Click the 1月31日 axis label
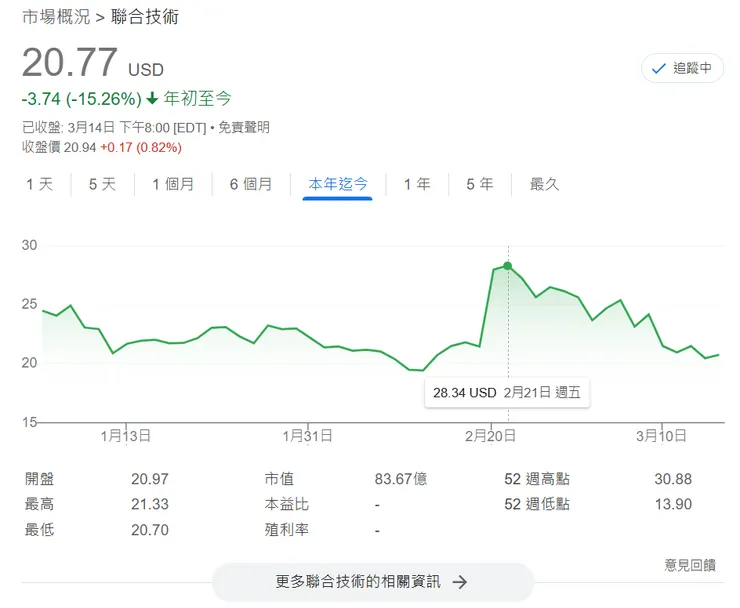The height and width of the screenshot is (608, 740). [x=307, y=436]
